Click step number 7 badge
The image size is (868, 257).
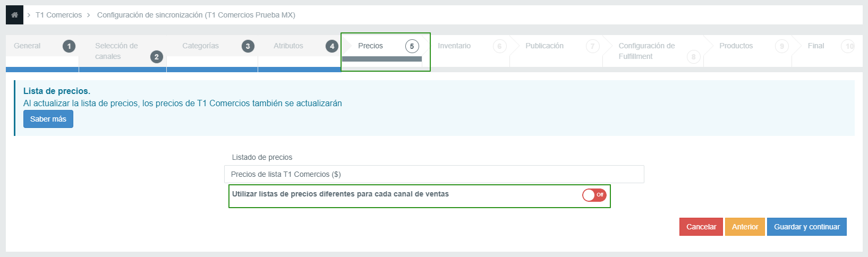(x=593, y=46)
